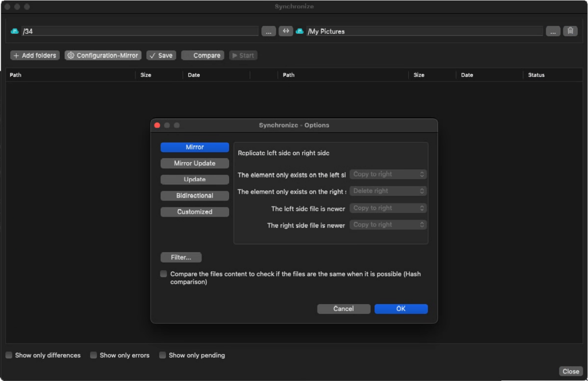Open the Filter settings
The width and height of the screenshot is (588, 381).
pos(180,257)
